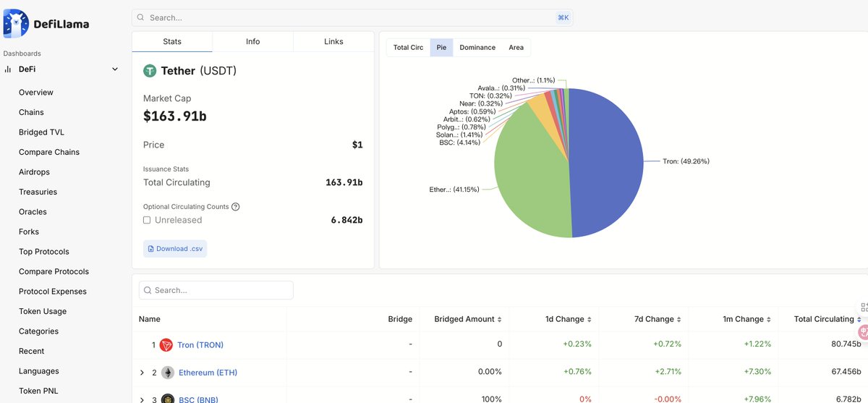The height and width of the screenshot is (403, 868).
Task: Click the magnifier icon in the top search bar
Action: click(140, 17)
